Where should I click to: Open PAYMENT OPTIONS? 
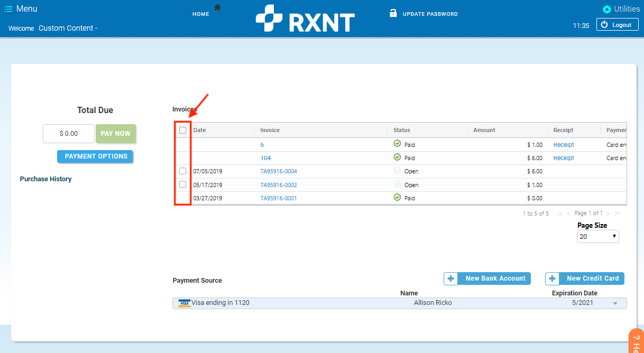click(95, 156)
